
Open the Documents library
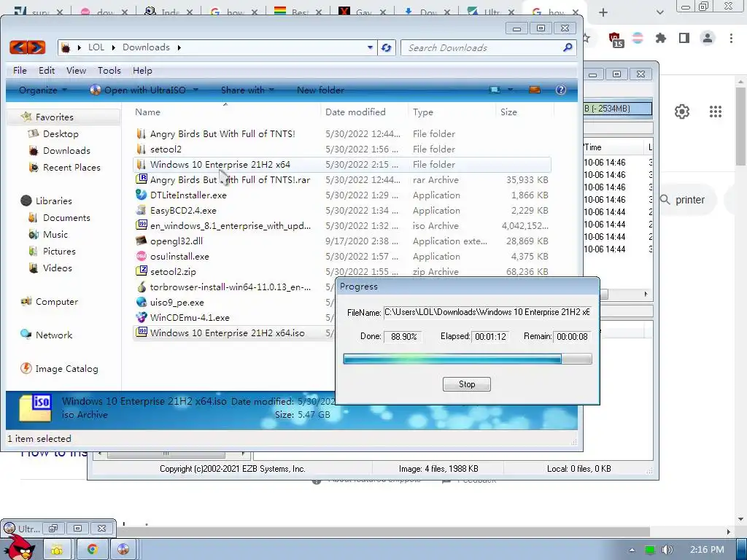click(66, 217)
